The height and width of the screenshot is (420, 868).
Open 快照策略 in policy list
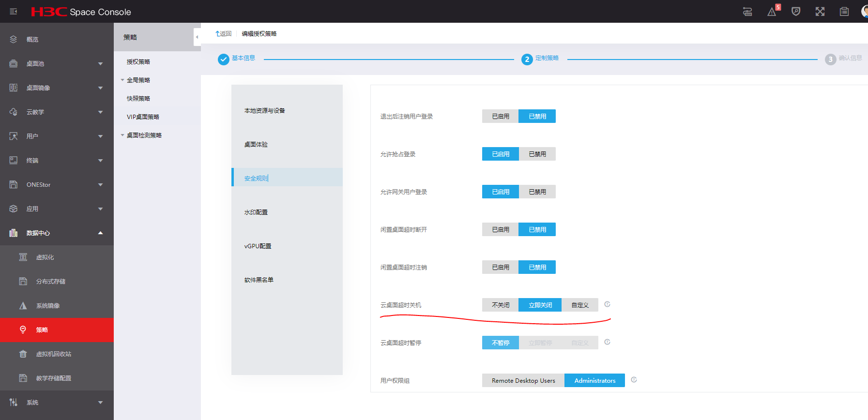(138, 98)
